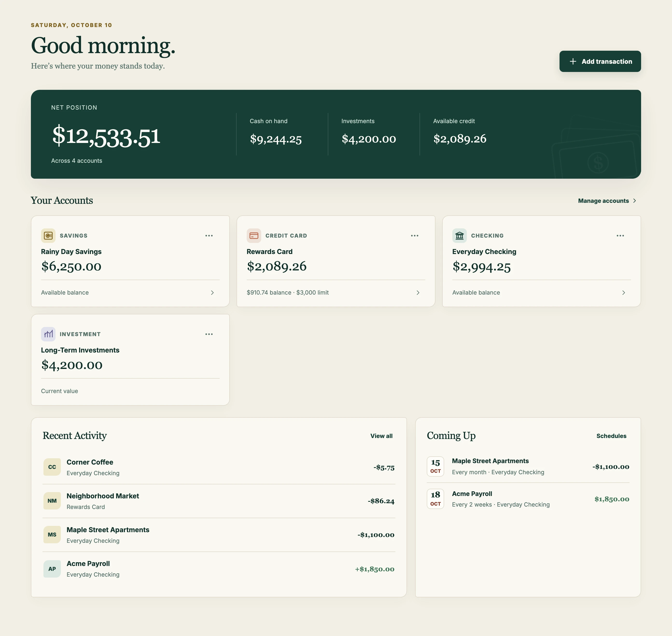Click the Available credit $2,089.26 summary value
This screenshot has height=636, width=672.
coord(460,139)
